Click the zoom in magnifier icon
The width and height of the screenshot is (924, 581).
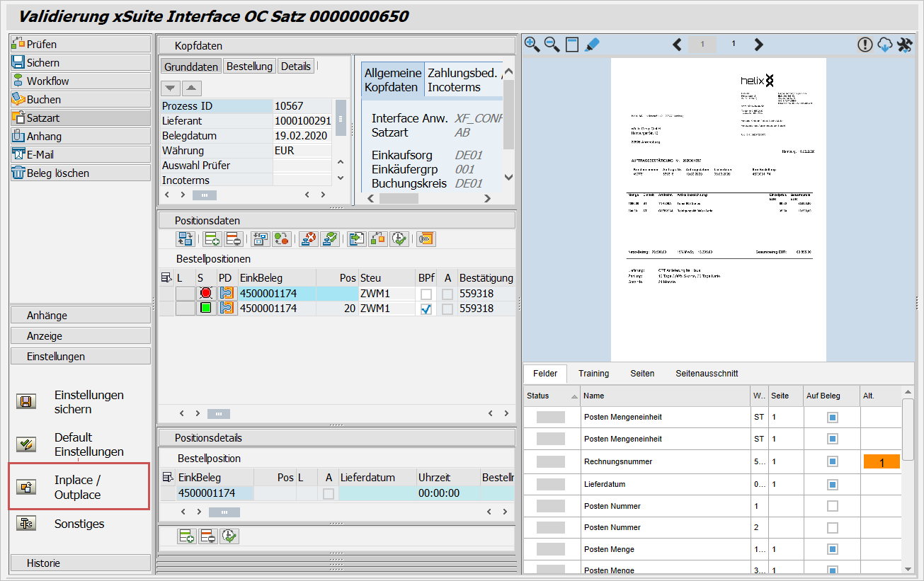click(x=532, y=45)
